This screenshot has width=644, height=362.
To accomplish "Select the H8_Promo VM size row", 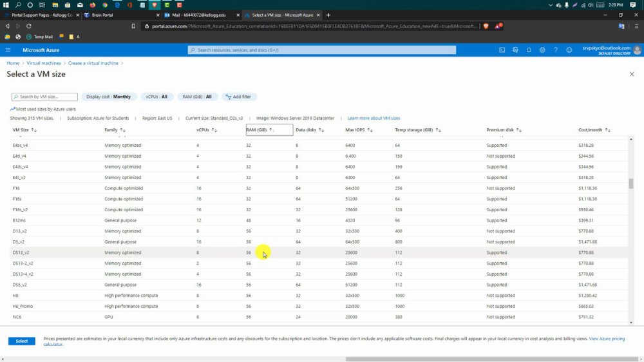I will [319, 306].
